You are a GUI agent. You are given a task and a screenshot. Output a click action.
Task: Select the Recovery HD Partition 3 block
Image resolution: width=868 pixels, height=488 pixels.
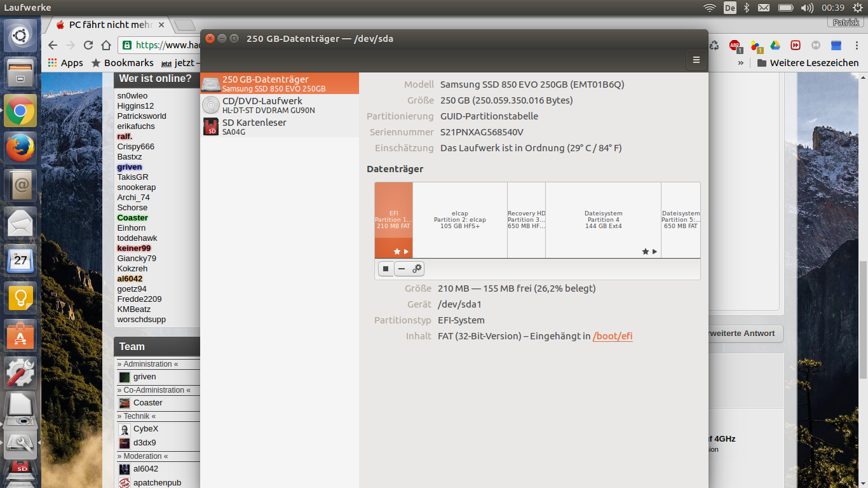pyautogui.click(x=527, y=220)
